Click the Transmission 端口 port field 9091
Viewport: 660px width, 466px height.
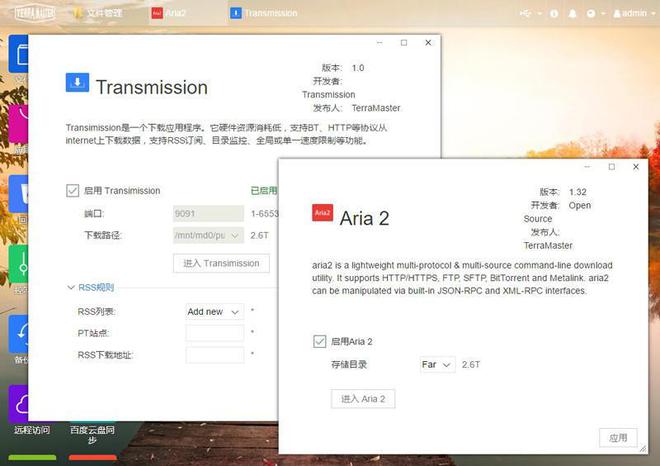point(208,213)
